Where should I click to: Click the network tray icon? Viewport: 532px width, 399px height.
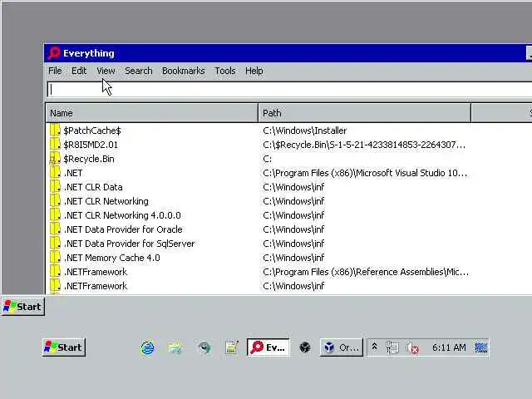(392, 347)
